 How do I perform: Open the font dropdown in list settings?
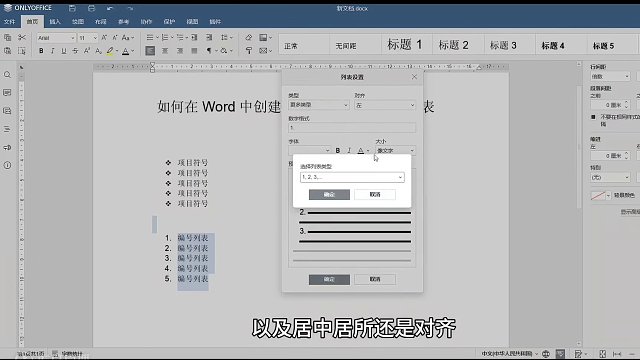click(x=309, y=151)
